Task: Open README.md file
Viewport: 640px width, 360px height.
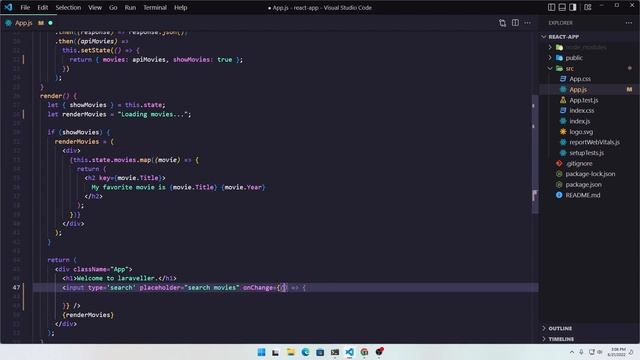Action: pyautogui.click(x=583, y=195)
